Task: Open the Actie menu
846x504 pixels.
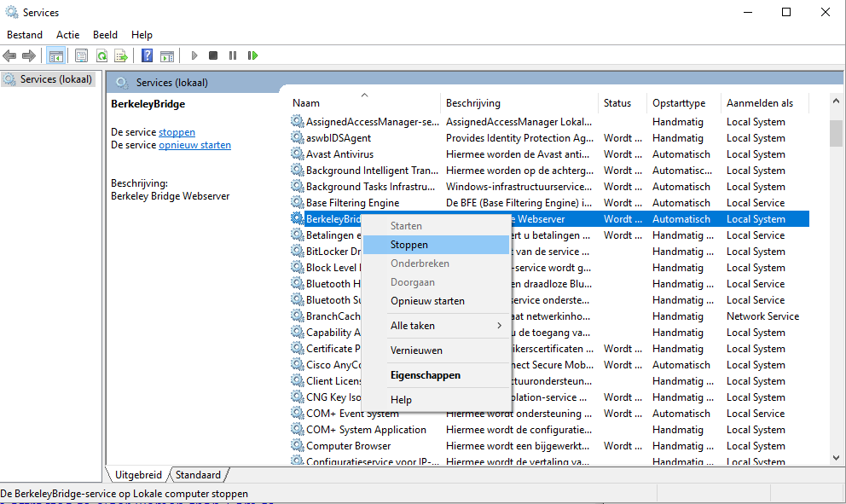Action: click(68, 34)
